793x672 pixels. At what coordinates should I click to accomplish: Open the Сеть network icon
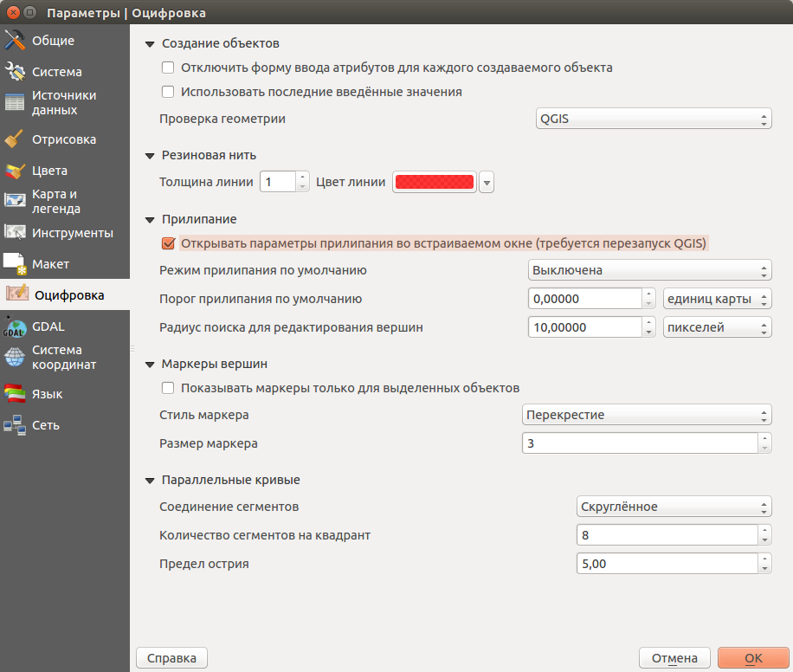pos(15,425)
